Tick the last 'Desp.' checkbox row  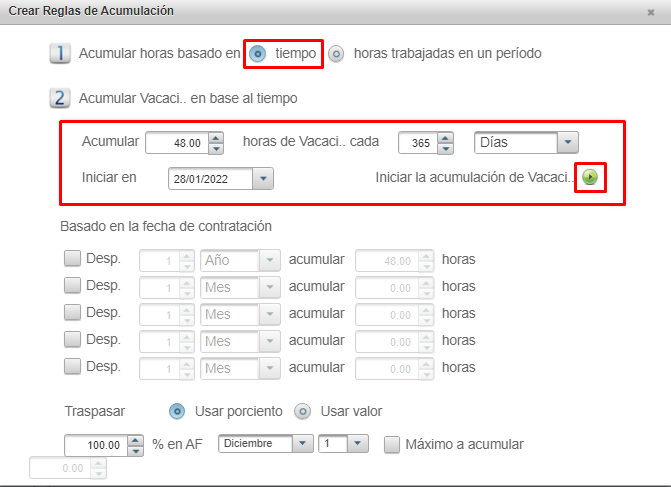click(x=73, y=367)
